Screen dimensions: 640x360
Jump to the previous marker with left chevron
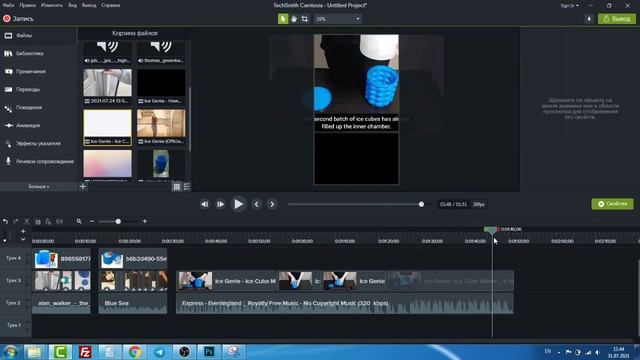click(256, 204)
